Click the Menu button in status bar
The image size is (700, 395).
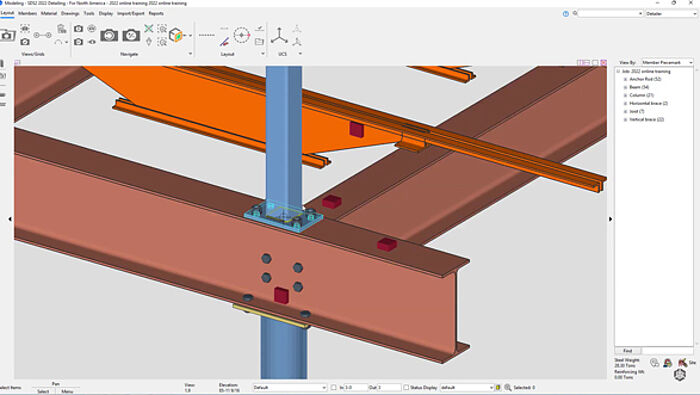(x=67, y=391)
